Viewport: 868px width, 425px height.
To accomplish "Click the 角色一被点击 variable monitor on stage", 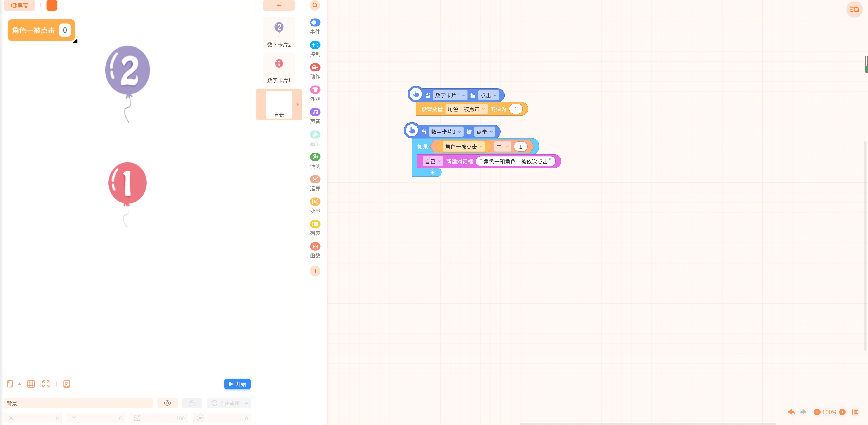I will [41, 30].
